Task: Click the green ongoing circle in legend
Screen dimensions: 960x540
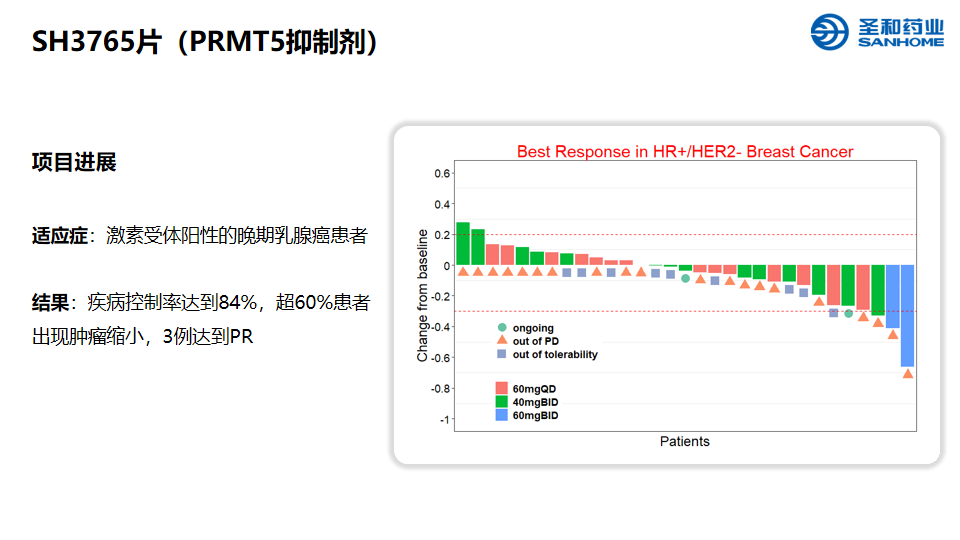Action: pos(502,328)
